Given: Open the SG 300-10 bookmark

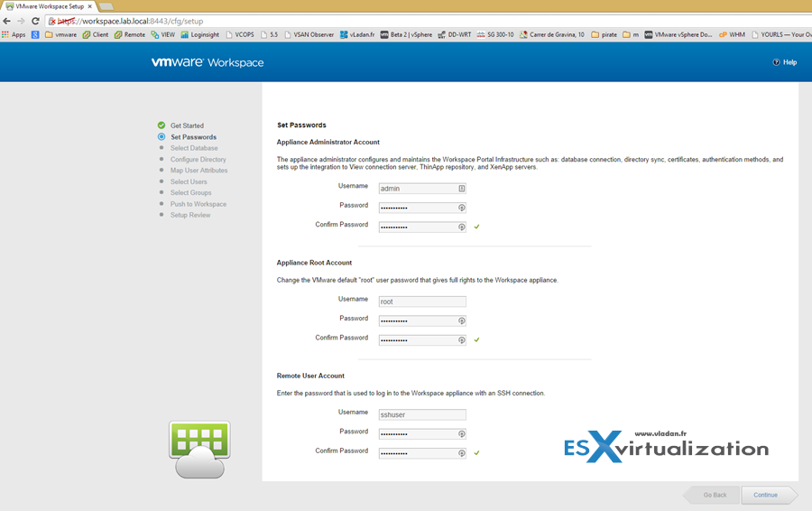Looking at the screenshot, I should (495, 34).
